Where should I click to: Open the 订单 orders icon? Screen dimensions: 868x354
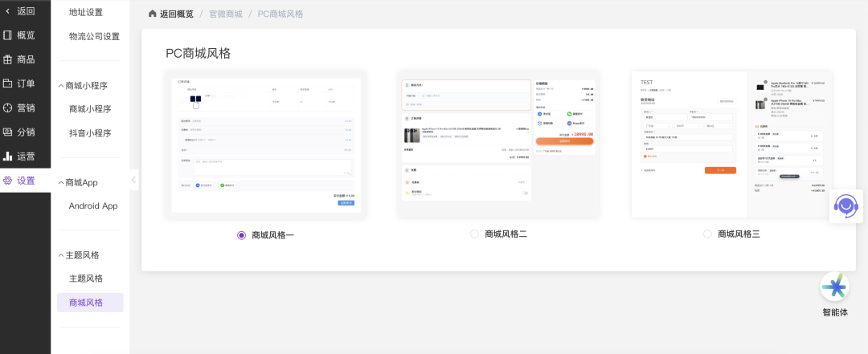8,83
